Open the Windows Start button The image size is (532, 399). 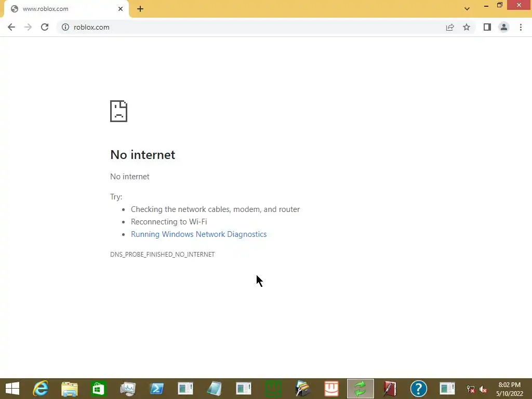click(12, 389)
